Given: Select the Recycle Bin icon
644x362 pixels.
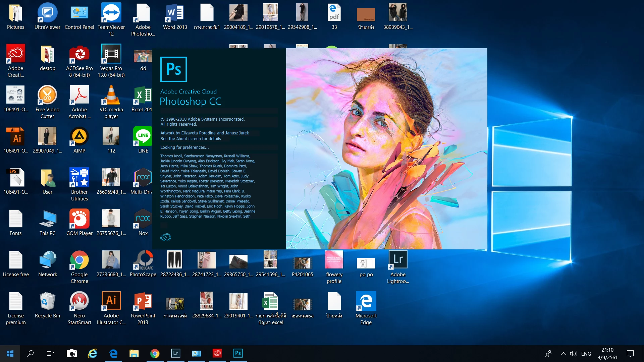Looking at the screenshot, I should point(47,301).
